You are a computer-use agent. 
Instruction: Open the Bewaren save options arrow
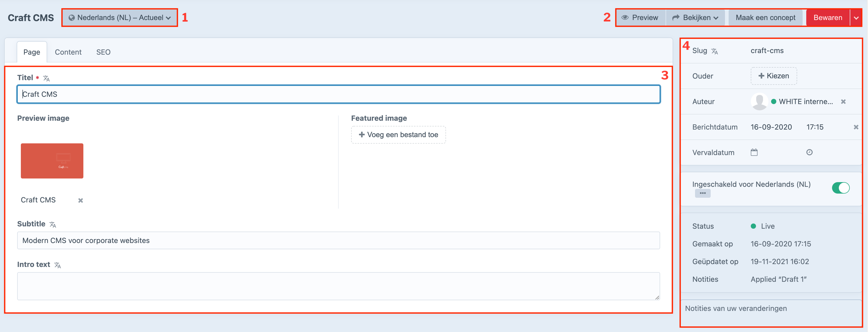click(856, 18)
